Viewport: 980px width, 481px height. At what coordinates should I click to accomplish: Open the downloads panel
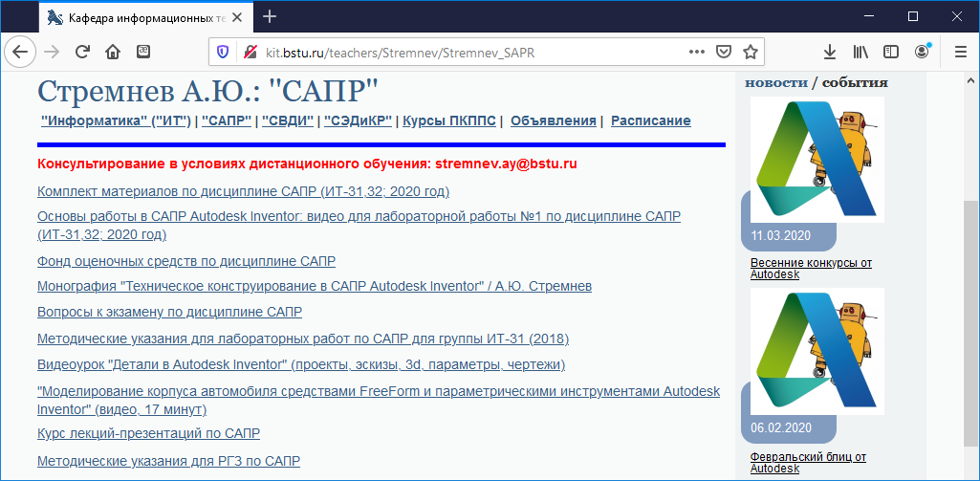pyautogui.click(x=829, y=52)
